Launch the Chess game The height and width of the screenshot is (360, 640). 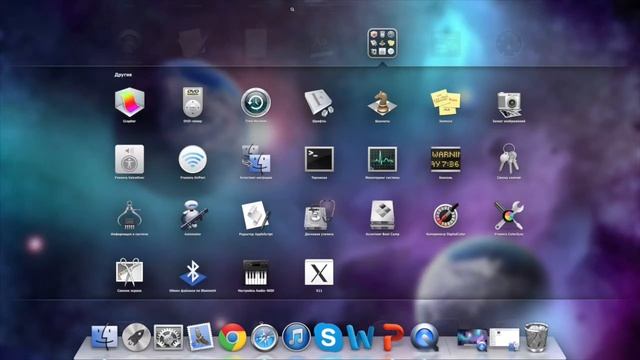(382, 103)
